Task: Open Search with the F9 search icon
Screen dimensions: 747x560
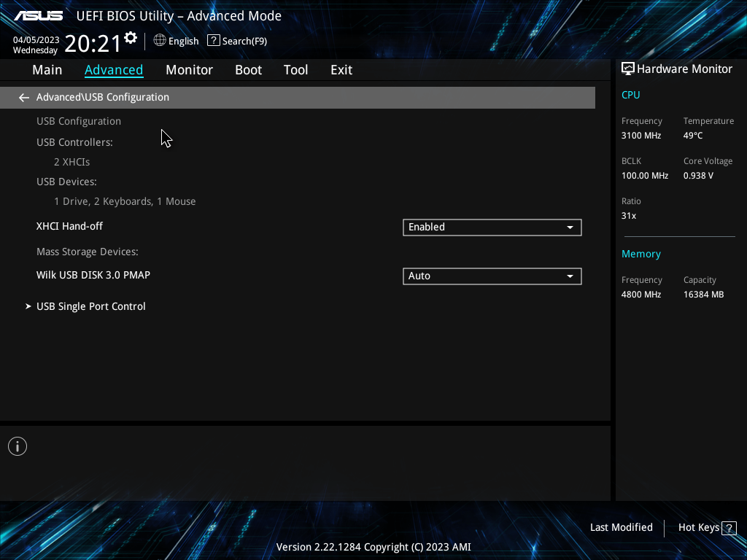Action: (x=212, y=40)
